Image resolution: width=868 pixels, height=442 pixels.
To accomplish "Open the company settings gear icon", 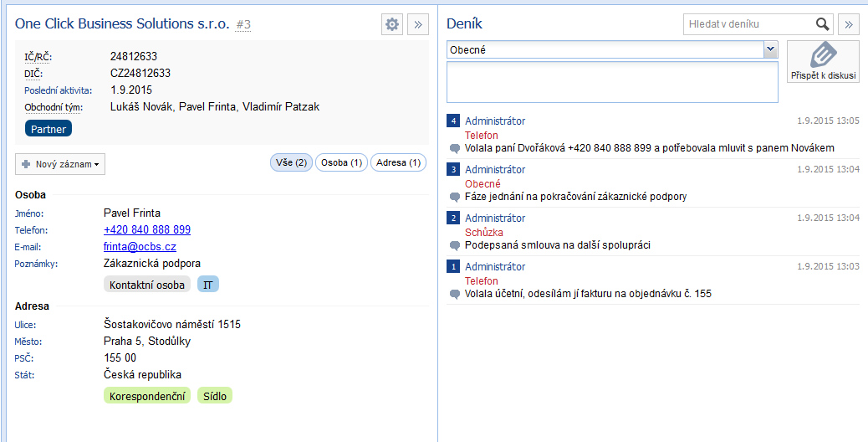I will 392,24.
